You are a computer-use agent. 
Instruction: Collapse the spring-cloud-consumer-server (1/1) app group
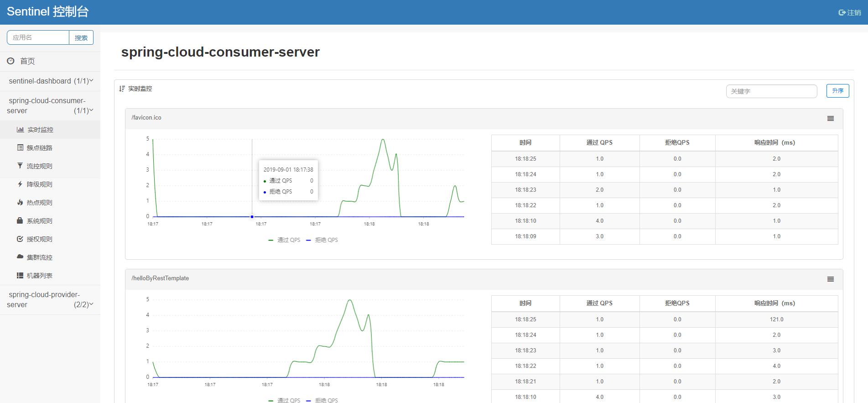(x=50, y=105)
